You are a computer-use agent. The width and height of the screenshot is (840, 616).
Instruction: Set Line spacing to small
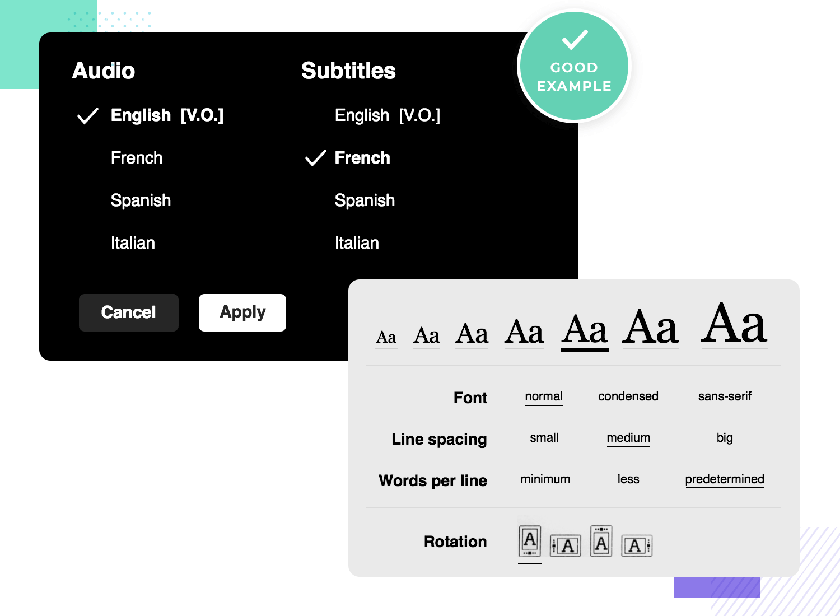coord(544,438)
